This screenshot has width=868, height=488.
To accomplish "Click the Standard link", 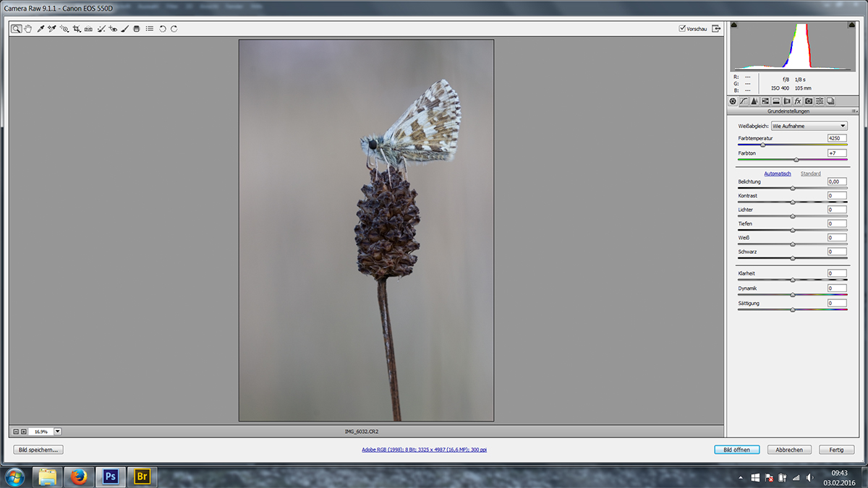I will [810, 174].
